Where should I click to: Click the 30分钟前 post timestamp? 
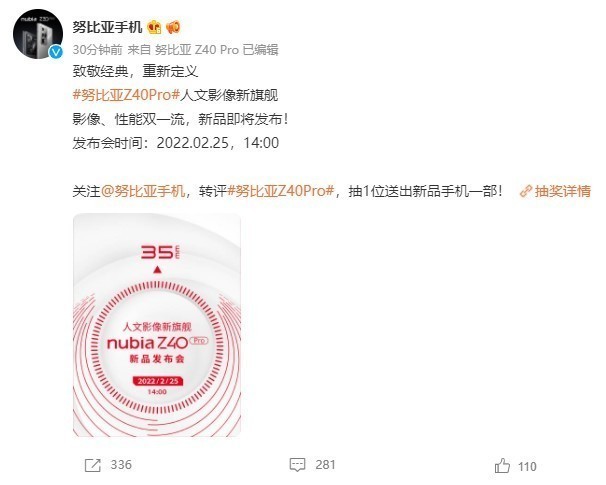coord(97,50)
